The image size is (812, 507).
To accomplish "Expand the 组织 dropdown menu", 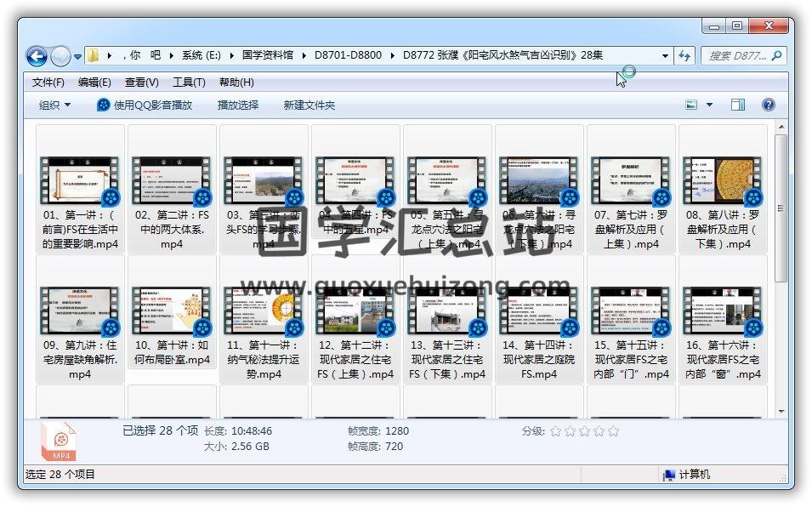I will 54,105.
